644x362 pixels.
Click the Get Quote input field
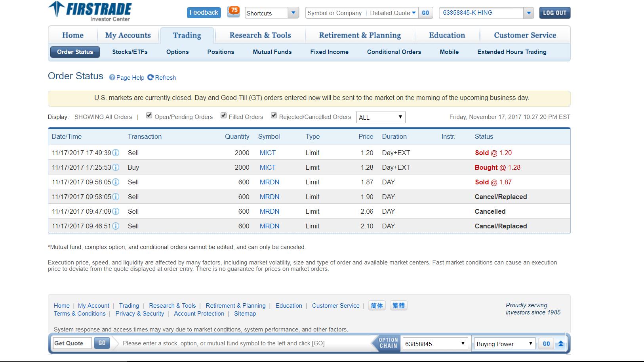72,343
